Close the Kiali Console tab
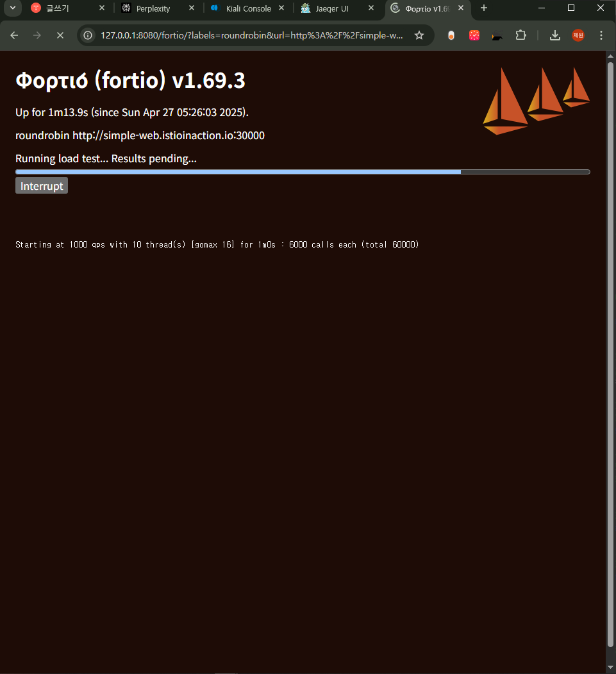Image resolution: width=616 pixels, height=674 pixels. click(281, 8)
